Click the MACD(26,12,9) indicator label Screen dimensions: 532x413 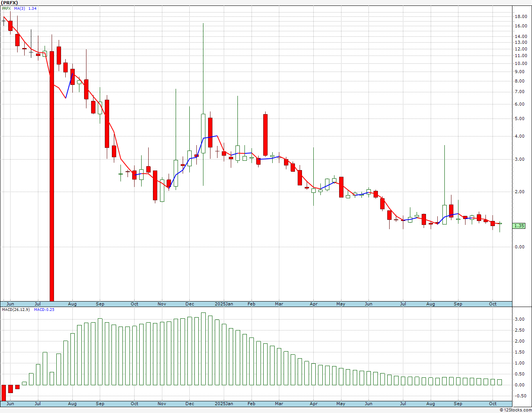point(16,309)
